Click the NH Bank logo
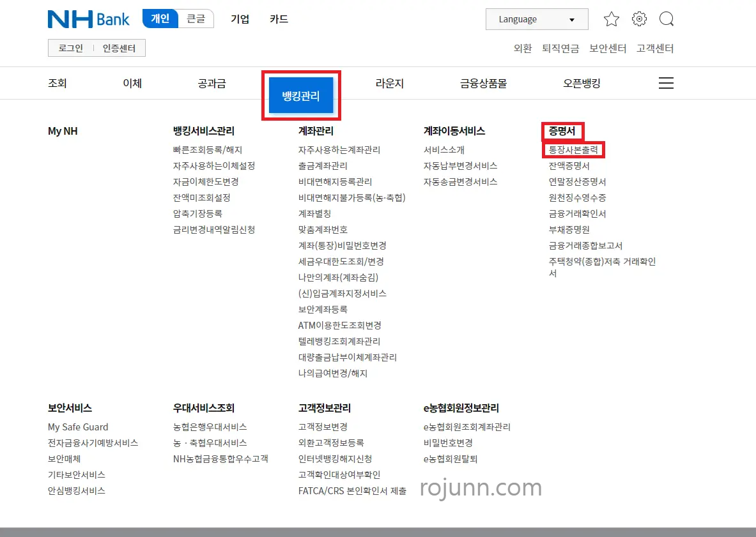This screenshot has height=537, width=756. [88, 19]
